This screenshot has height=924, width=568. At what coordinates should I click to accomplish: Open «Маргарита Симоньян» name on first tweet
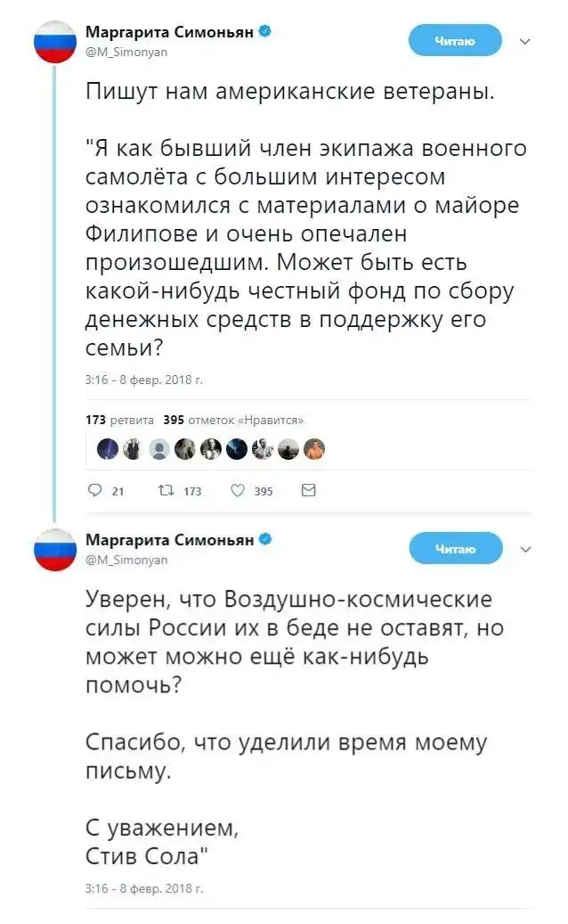(x=169, y=32)
